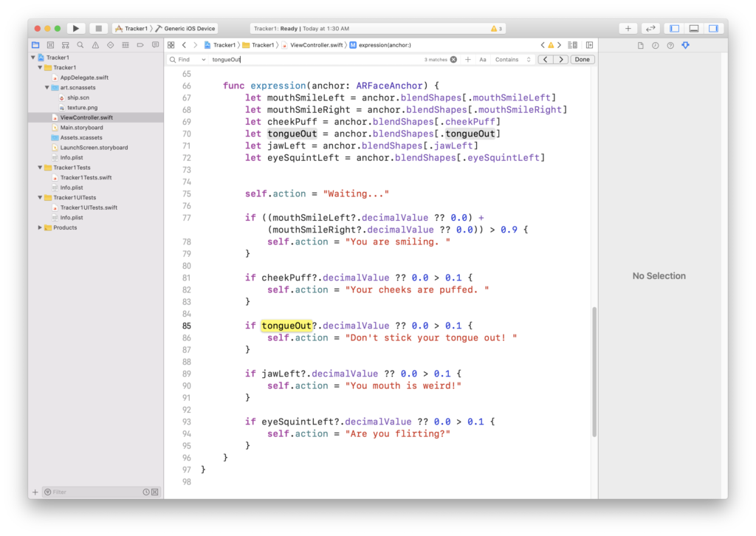Open the Issue navigator warning icon
Screen dimensions: 756x536
(x=95, y=45)
